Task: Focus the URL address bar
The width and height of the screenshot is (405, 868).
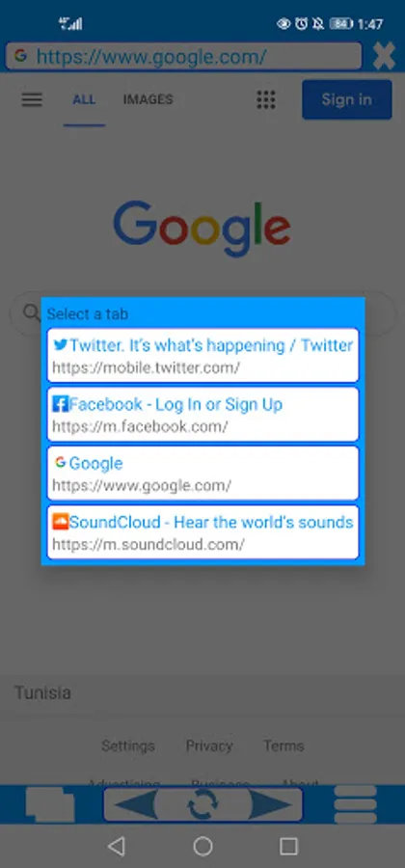Action: coord(183,57)
